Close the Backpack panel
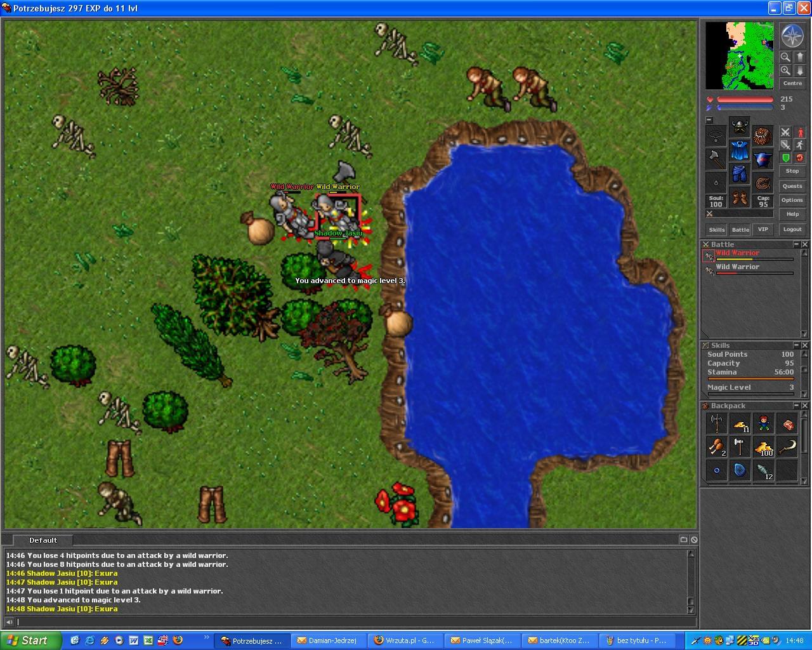This screenshot has height=650, width=812. [805, 406]
